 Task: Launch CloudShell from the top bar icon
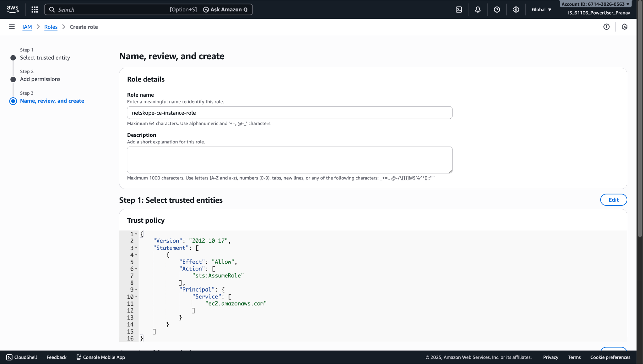459,9
